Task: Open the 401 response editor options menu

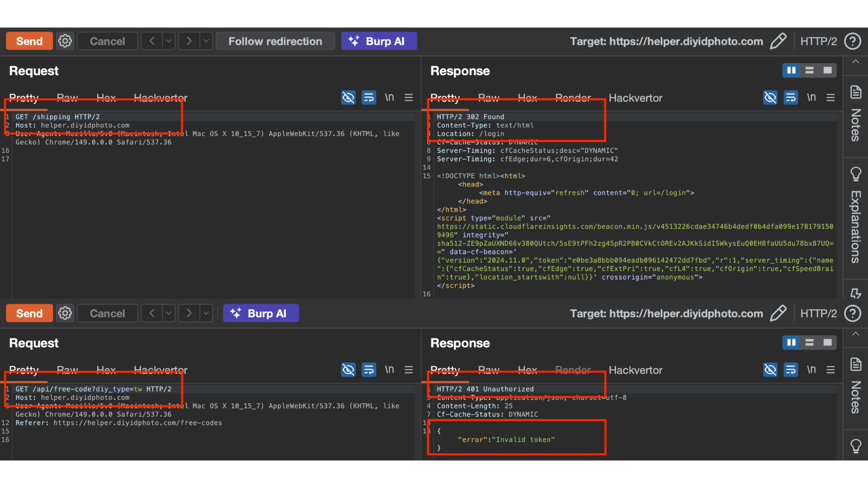Action: 831,370
